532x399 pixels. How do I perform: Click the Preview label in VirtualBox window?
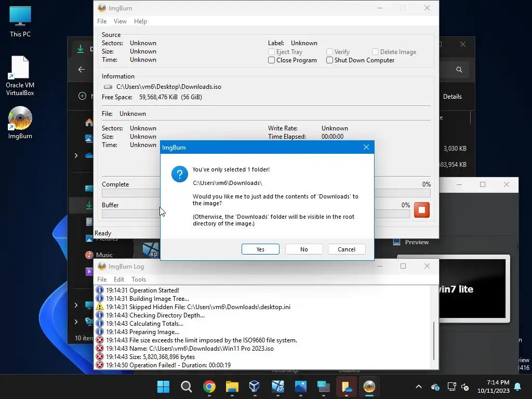click(x=417, y=242)
